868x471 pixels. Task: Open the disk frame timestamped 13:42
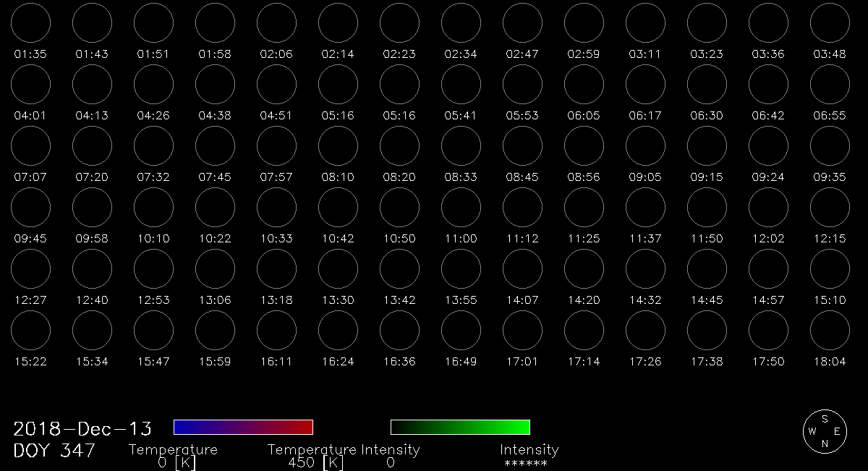pyautogui.click(x=399, y=269)
